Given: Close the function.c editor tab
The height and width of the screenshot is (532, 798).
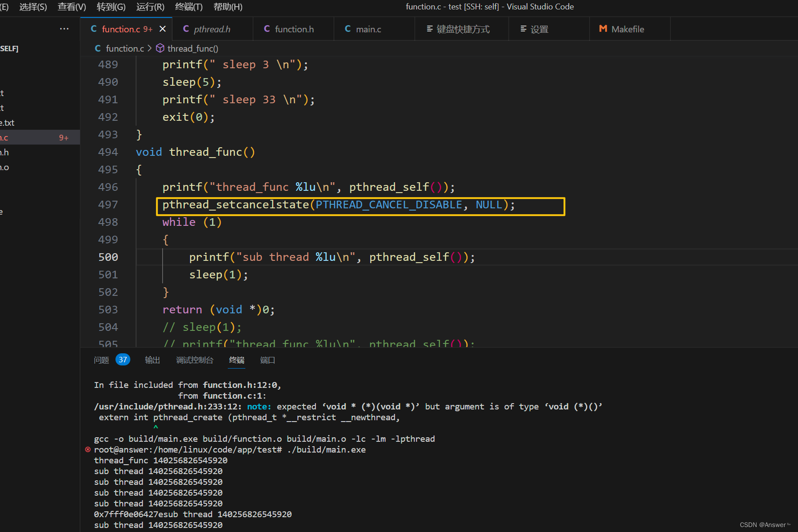Looking at the screenshot, I should (x=163, y=29).
